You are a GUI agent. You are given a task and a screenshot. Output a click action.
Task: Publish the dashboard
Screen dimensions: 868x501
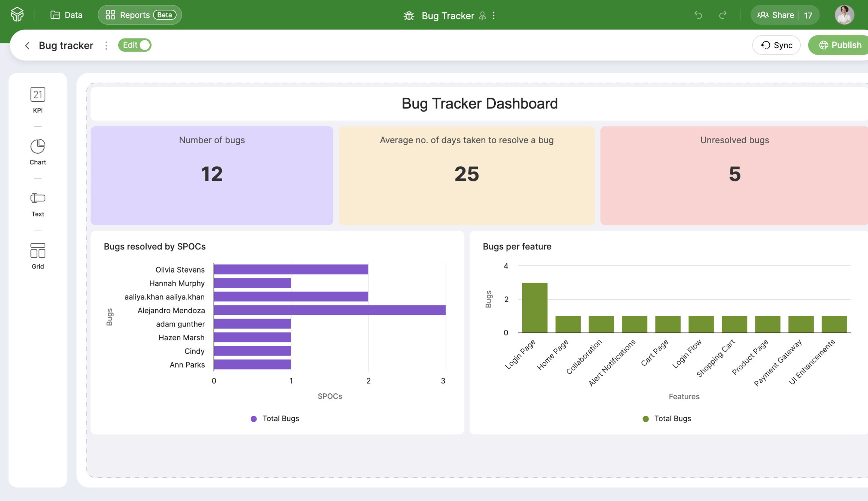point(840,45)
